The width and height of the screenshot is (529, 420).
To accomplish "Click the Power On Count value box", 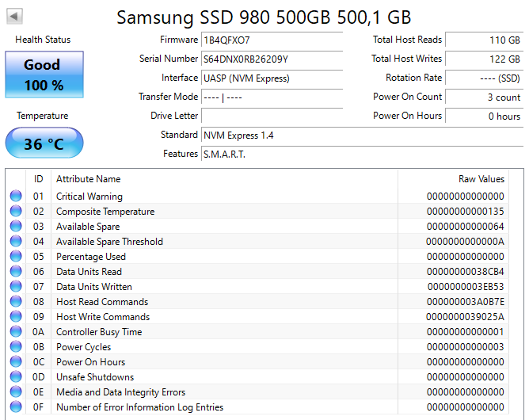I will click(484, 97).
